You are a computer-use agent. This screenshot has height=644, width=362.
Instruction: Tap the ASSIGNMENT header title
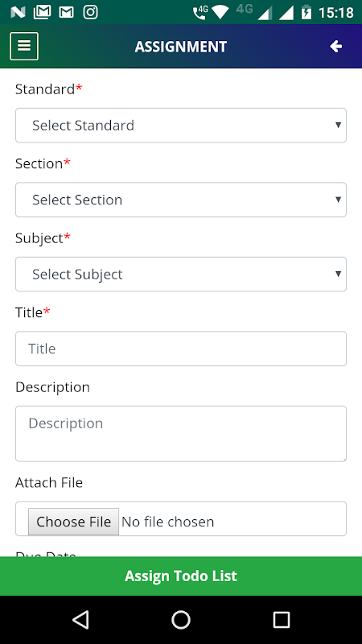pos(180,47)
